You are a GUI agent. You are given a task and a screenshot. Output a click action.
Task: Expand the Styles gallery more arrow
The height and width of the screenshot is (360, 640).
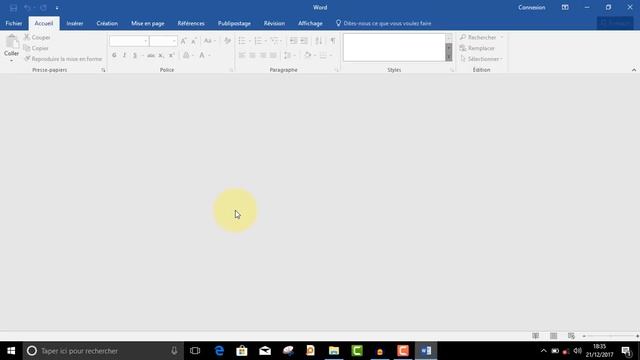click(x=449, y=58)
